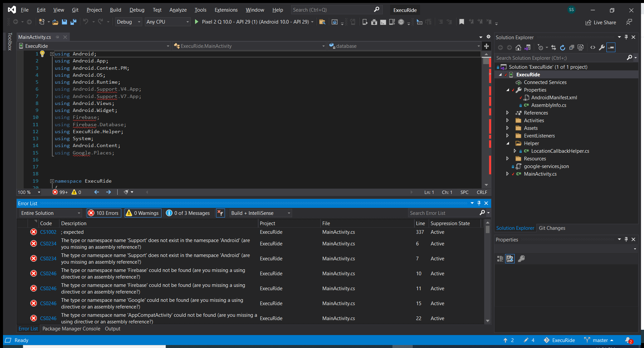Viewport: 644px width, 348px height.
Task: Open the 100 % zoom dropdown
Action: coord(29,192)
